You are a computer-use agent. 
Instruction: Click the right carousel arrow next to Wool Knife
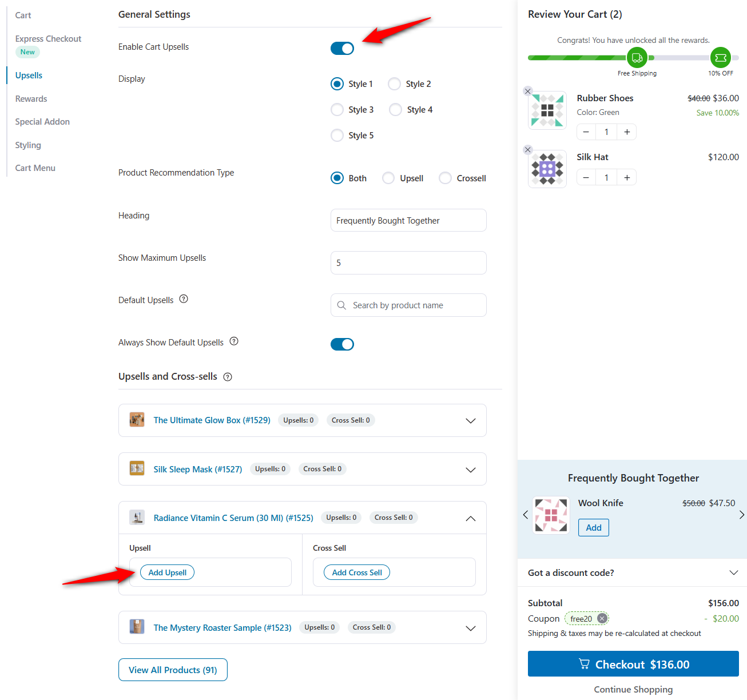pyautogui.click(x=741, y=515)
